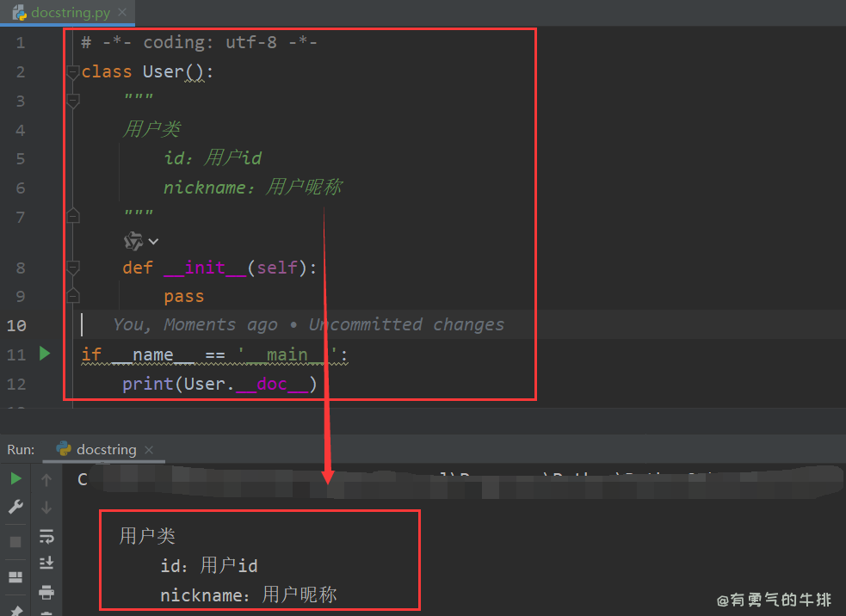846x616 pixels.
Task: Click the AI assistant icon above __init__
Action: click(133, 241)
